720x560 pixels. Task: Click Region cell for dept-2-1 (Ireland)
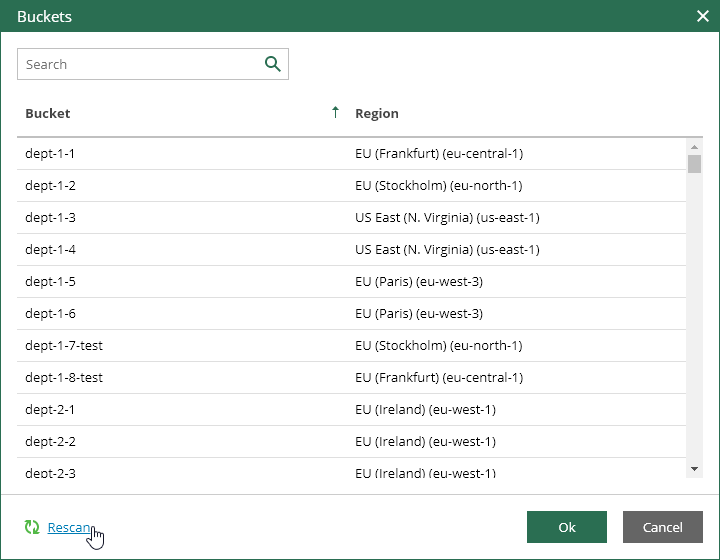click(x=425, y=409)
